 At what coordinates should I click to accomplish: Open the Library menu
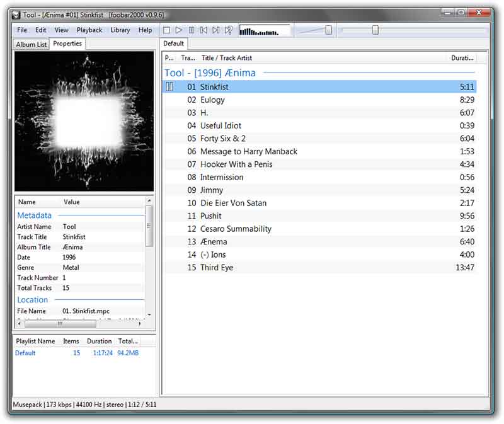coord(120,30)
